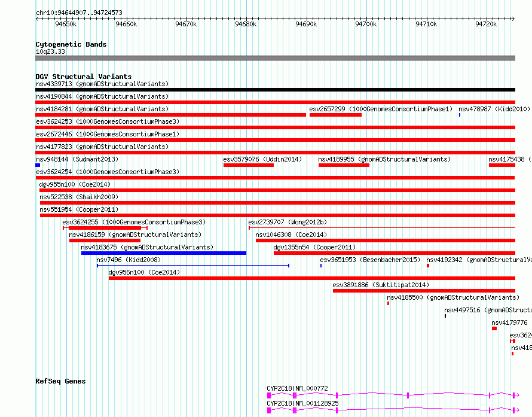Viewport: 532px width, 417px height.
Task: Open variant esv3624255 label
Action: pos(134,222)
